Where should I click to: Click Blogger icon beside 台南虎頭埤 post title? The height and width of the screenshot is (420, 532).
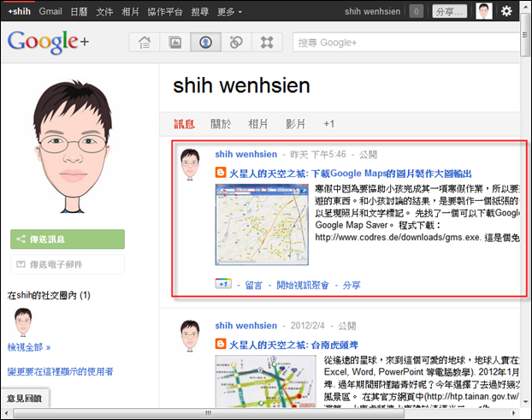point(221,344)
